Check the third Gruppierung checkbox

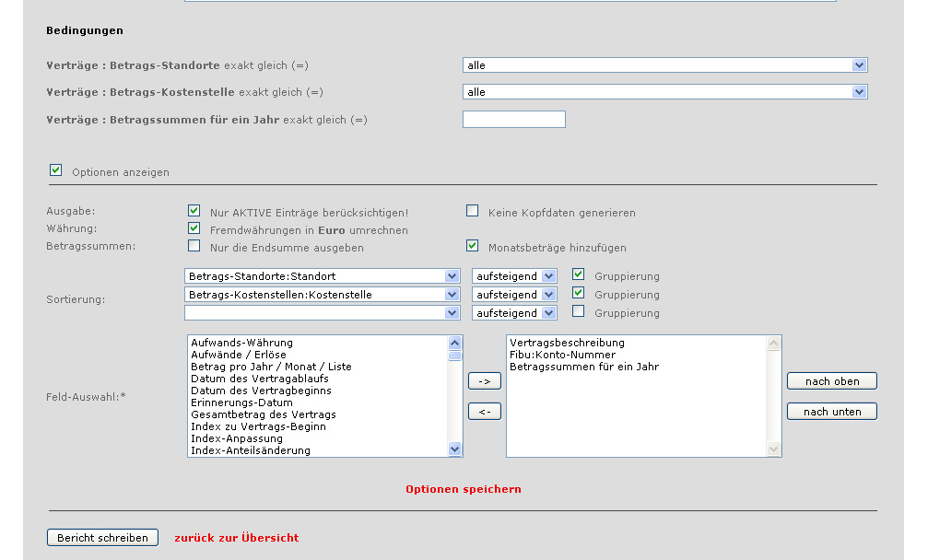578,311
